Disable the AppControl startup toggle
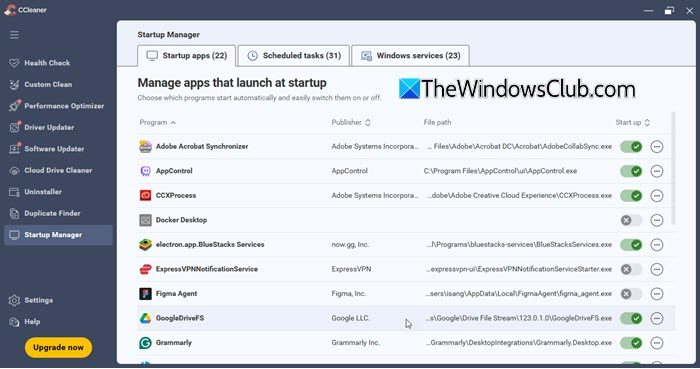Screen dimensions: 700x369 point(631,171)
